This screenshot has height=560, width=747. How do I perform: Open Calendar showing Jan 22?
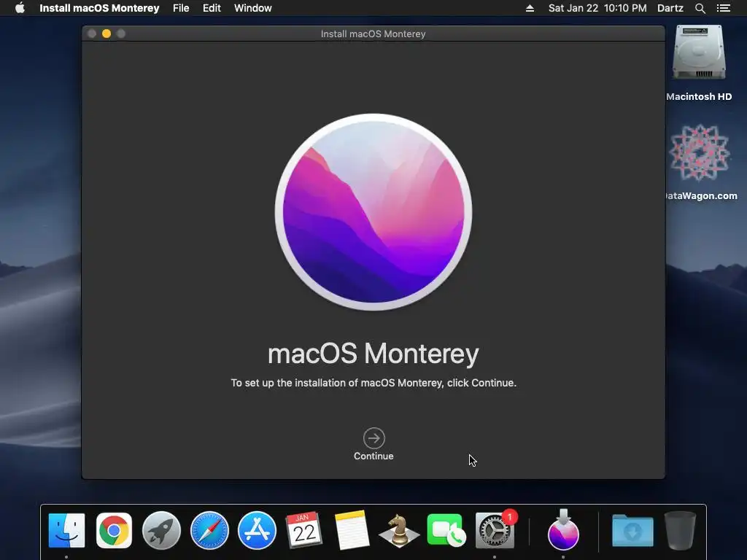click(x=304, y=530)
